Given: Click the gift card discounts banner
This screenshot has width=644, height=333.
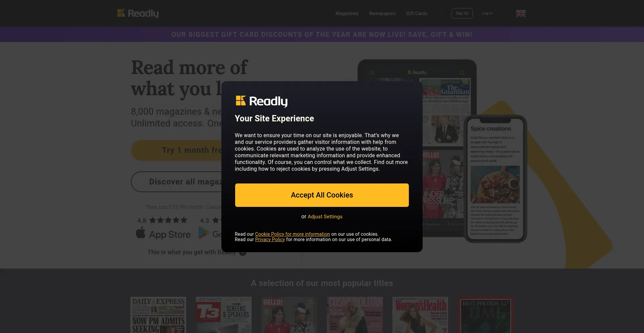Looking at the screenshot, I should 322,35.
